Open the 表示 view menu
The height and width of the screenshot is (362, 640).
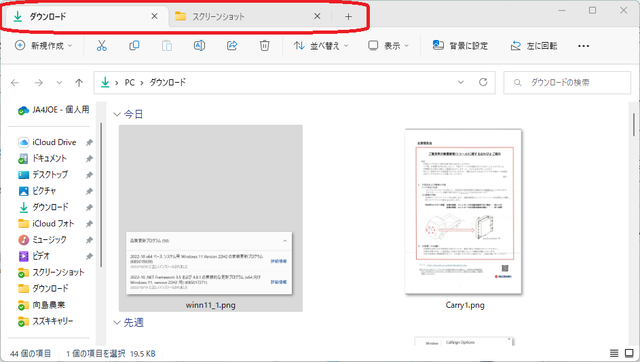tap(388, 46)
